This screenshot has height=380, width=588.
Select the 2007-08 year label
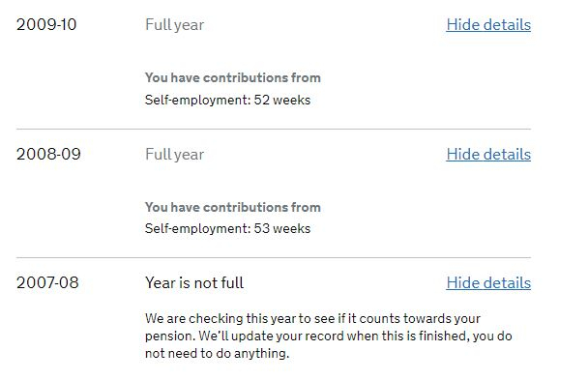[47, 282]
